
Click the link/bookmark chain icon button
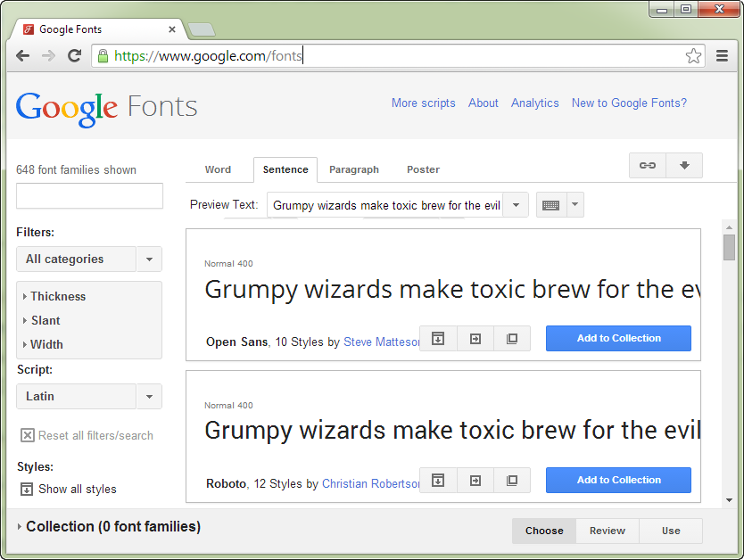[648, 166]
